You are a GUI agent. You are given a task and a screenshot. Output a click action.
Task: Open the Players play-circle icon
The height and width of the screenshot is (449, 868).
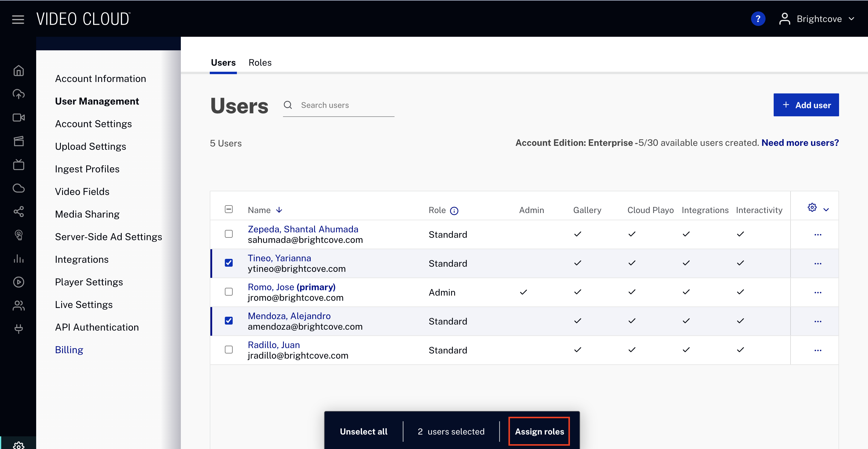[x=18, y=282]
